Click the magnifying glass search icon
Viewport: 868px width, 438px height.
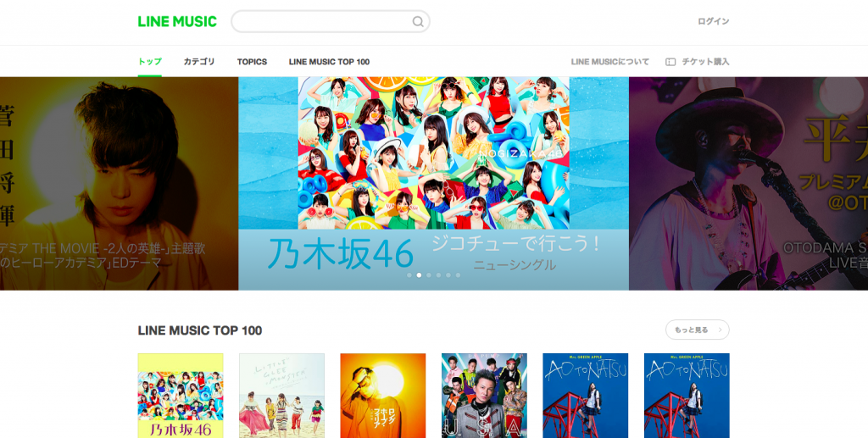pyautogui.click(x=418, y=22)
